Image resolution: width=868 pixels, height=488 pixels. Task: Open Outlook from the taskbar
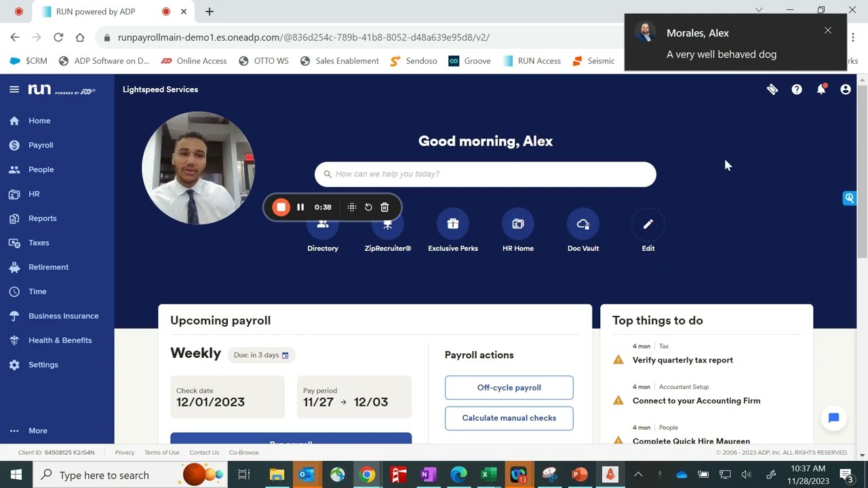tap(307, 474)
